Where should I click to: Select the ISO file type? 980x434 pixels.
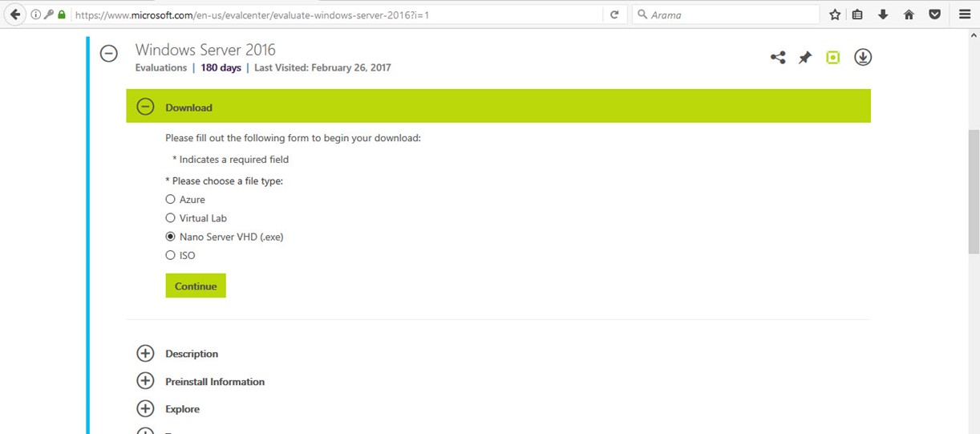[170, 255]
